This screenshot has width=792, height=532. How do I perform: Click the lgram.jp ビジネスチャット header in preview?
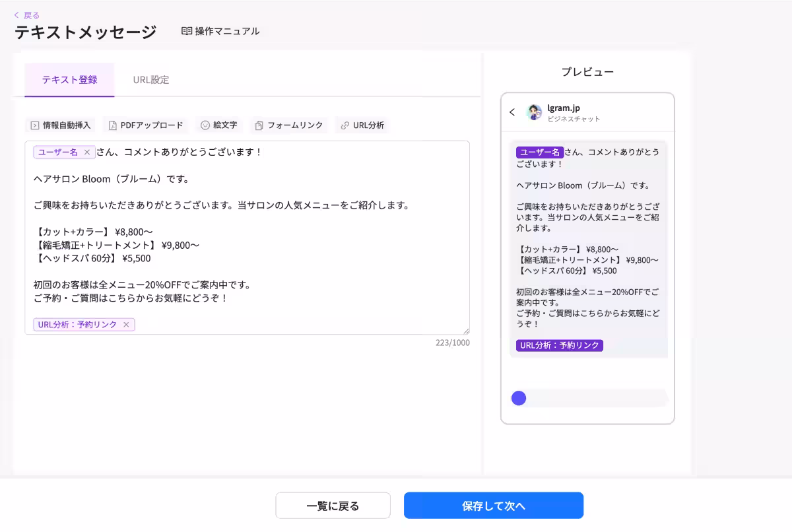565,112
